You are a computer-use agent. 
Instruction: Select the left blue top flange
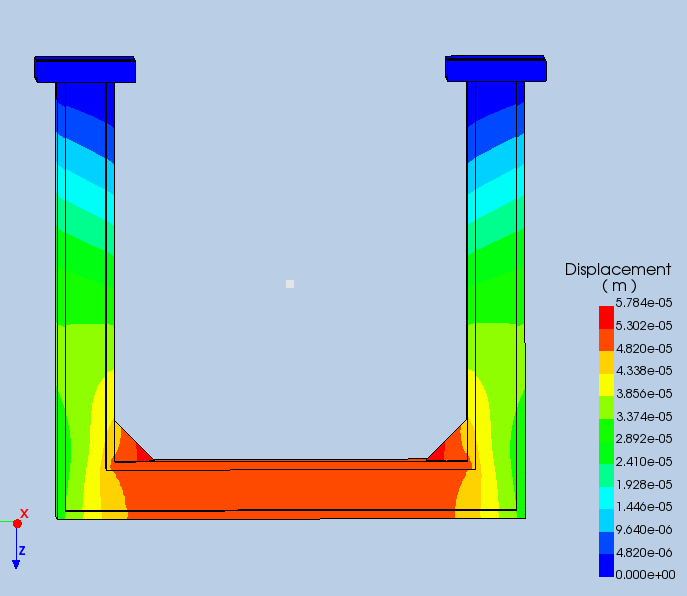tap(85, 69)
